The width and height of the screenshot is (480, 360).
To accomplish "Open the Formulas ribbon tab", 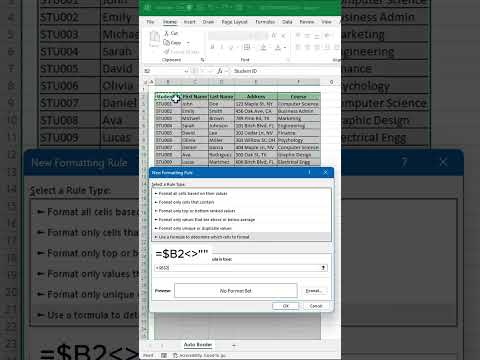I will [265, 22].
